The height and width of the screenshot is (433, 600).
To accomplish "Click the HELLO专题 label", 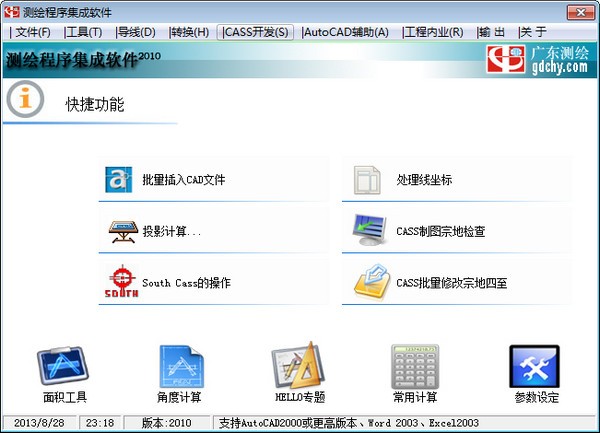I will coord(300,397).
